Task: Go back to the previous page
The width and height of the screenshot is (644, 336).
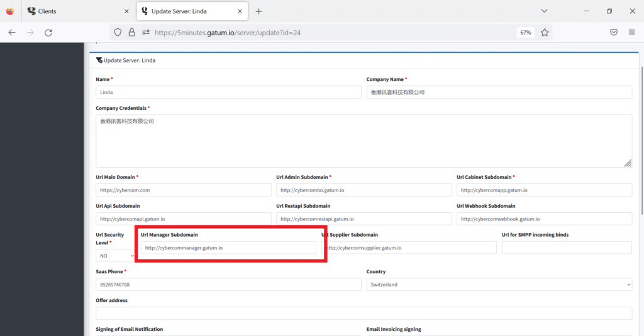Action: click(x=12, y=33)
